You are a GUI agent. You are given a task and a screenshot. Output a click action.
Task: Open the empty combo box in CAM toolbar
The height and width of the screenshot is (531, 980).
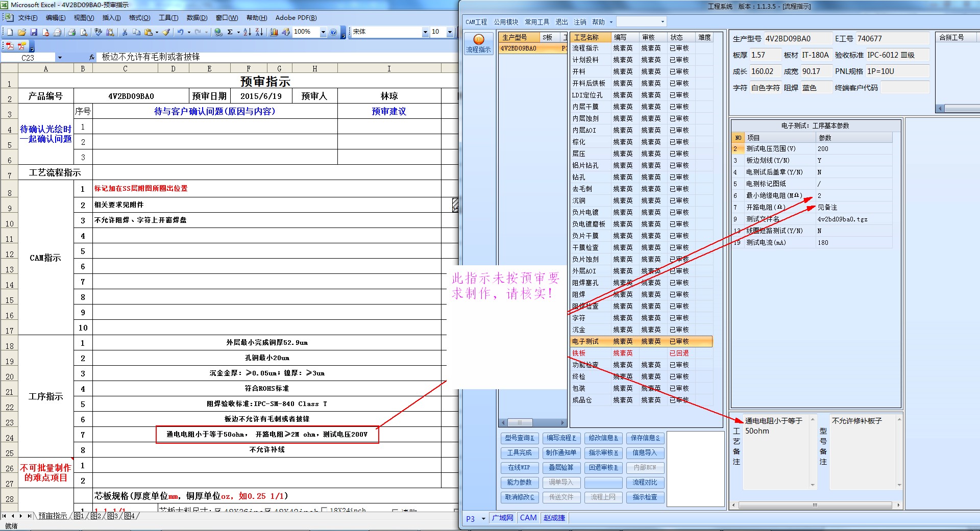tap(641, 22)
